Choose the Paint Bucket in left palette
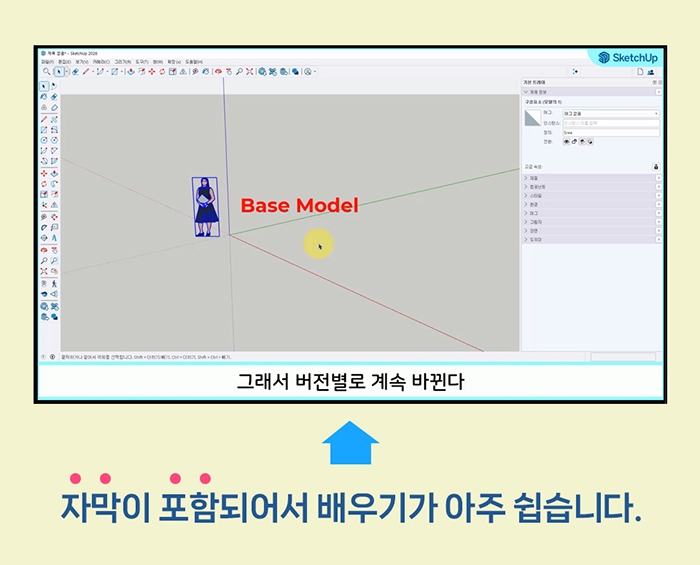Screen dimensions: 700x565 click(44, 96)
